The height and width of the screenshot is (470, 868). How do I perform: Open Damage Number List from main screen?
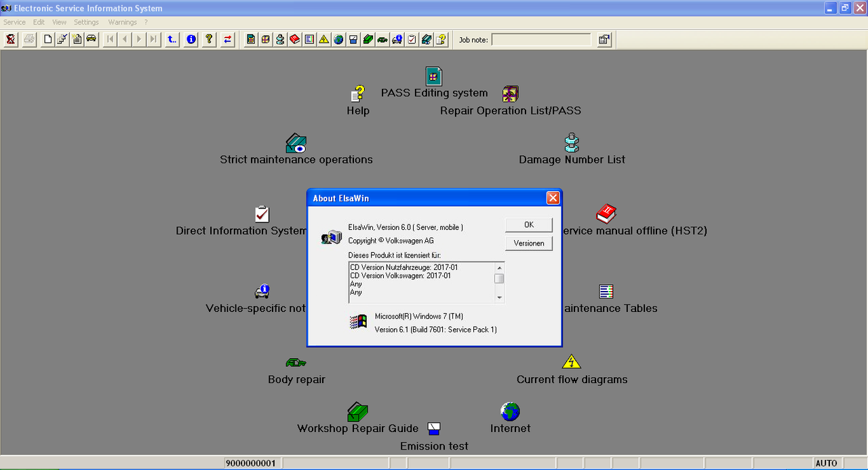[x=572, y=143]
